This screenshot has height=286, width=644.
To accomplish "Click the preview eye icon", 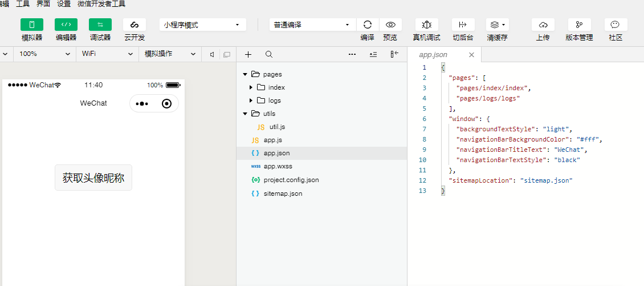I will 390,25.
